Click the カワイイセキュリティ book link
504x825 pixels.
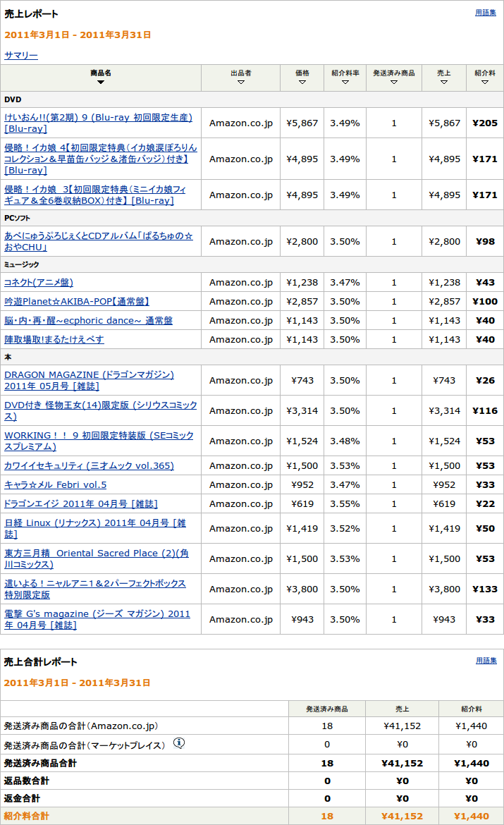[x=89, y=465]
